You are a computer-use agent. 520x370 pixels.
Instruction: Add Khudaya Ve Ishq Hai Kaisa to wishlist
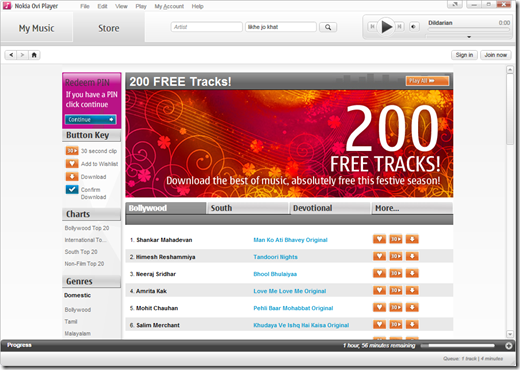pos(379,324)
